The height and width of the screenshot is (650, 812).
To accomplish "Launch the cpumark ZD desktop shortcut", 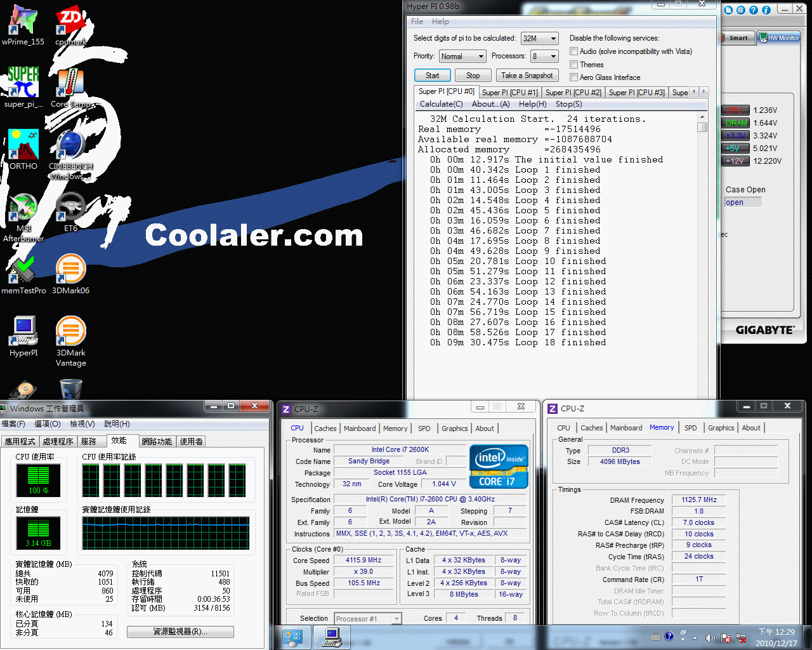I will point(70,25).
